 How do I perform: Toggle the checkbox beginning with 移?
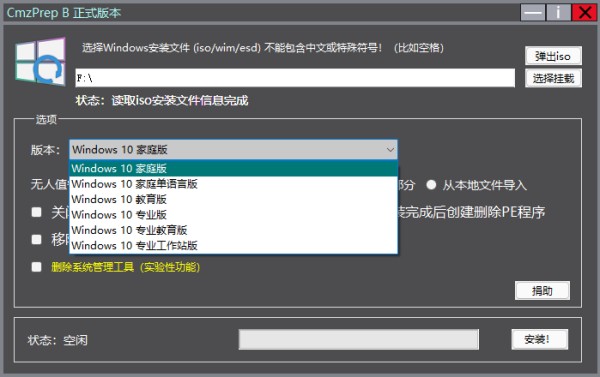coord(36,240)
